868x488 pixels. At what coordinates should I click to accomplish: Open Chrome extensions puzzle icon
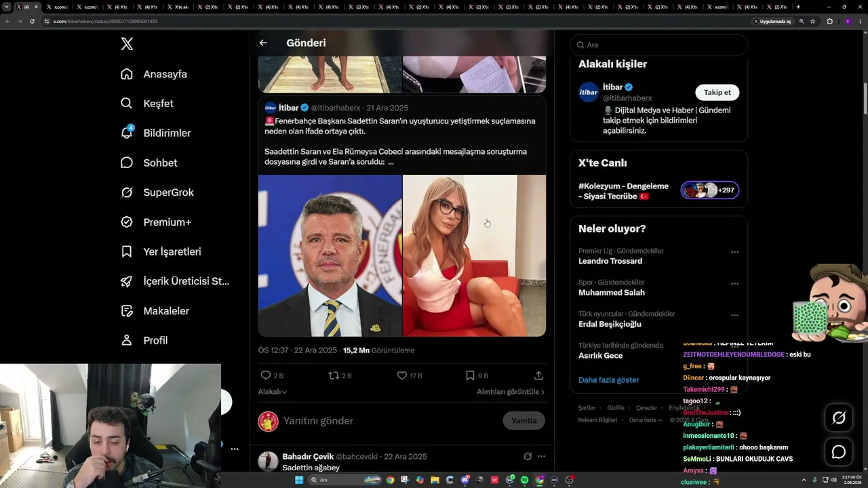[829, 21]
